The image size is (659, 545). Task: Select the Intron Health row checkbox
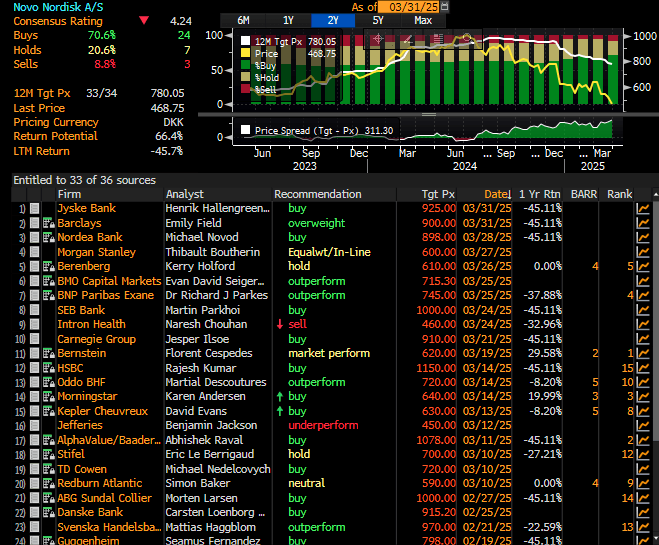pos(34,324)
